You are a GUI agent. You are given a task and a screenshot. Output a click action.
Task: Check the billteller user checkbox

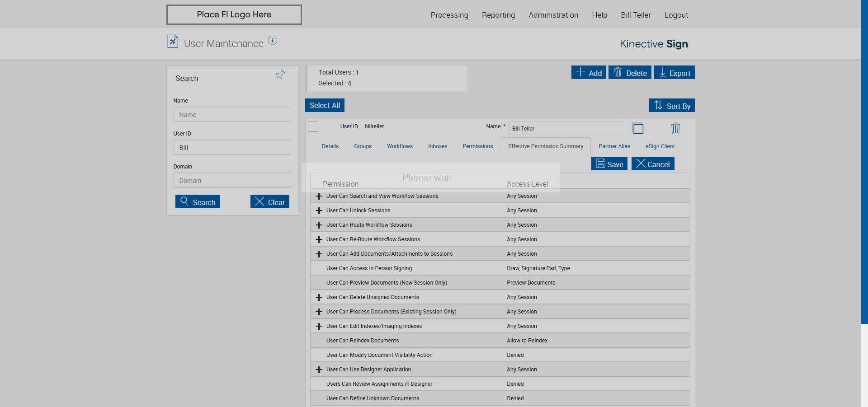coord(313,127)
